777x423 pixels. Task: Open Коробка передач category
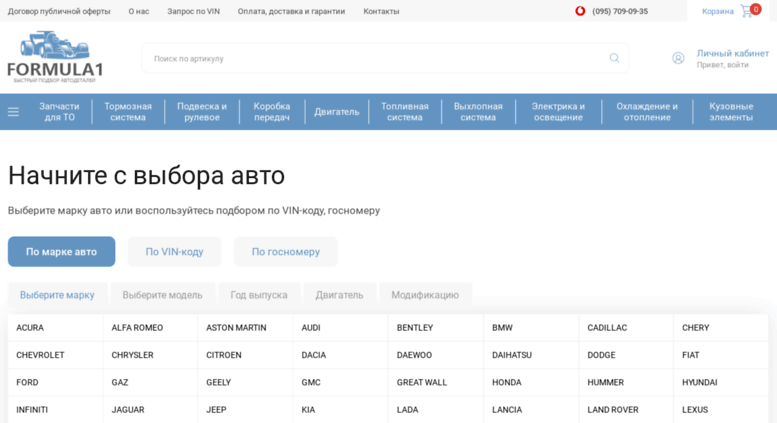[272, 112]
